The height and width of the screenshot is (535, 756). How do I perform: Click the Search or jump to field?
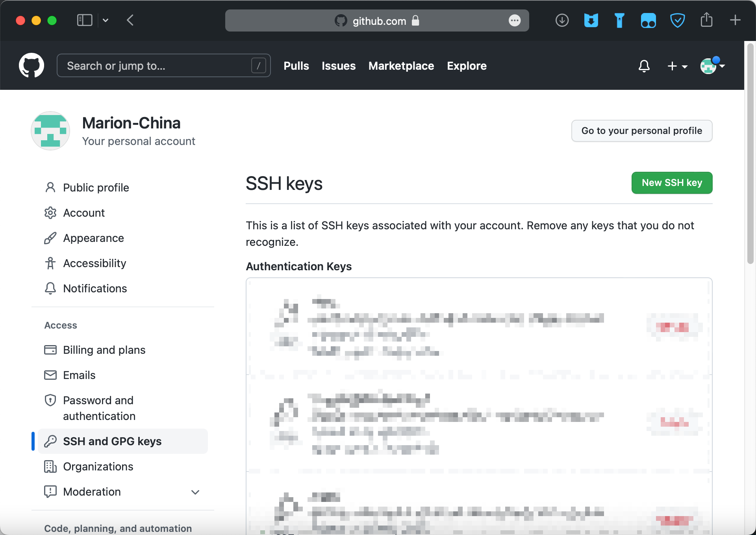click(157, 66)
